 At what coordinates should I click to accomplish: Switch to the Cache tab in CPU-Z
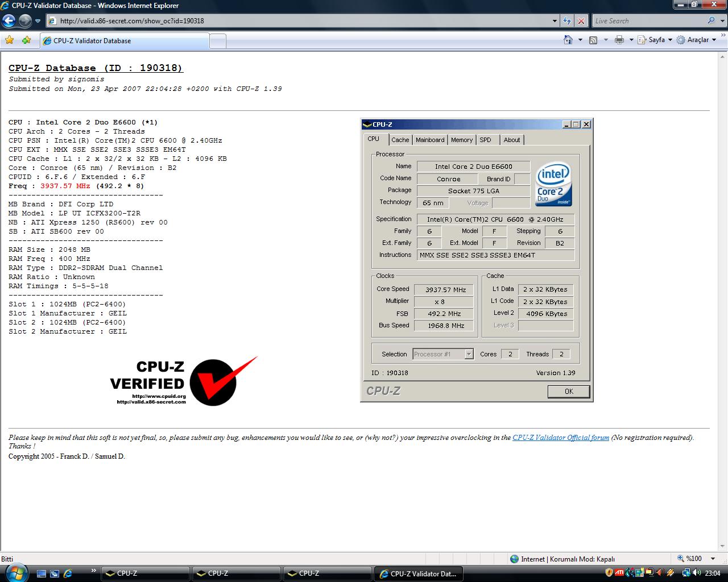[400, 140]
